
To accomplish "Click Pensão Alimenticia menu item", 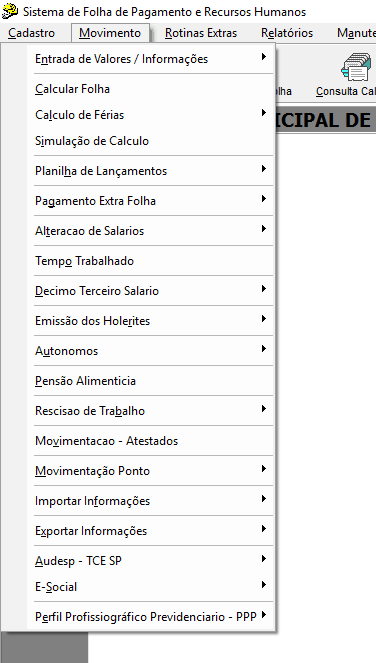I will click(x=151, y=381).
